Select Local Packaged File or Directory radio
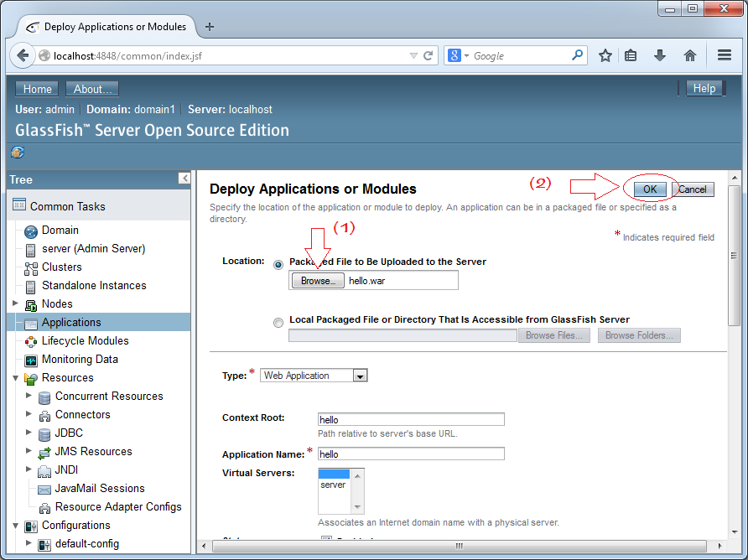The image size is (748, 560). pyautogui.click(x=278, y=323)
